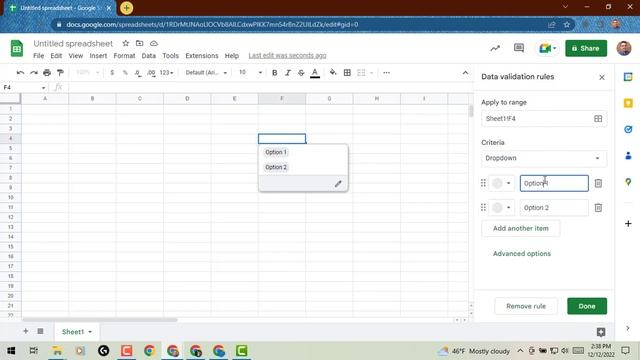640x360 pixels.
Task: Click the Remove rule button
Action: point(526,306)
